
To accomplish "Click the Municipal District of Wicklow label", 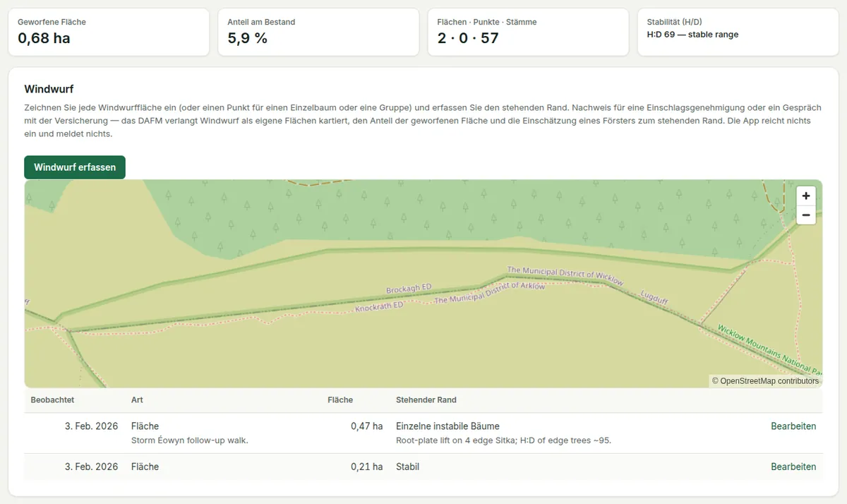I will [565, 276].
